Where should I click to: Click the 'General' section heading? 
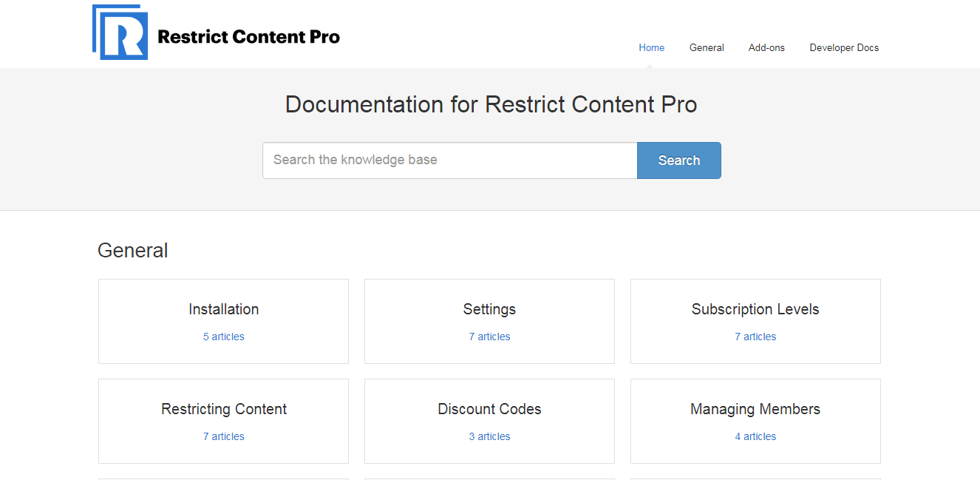[133, 251]
